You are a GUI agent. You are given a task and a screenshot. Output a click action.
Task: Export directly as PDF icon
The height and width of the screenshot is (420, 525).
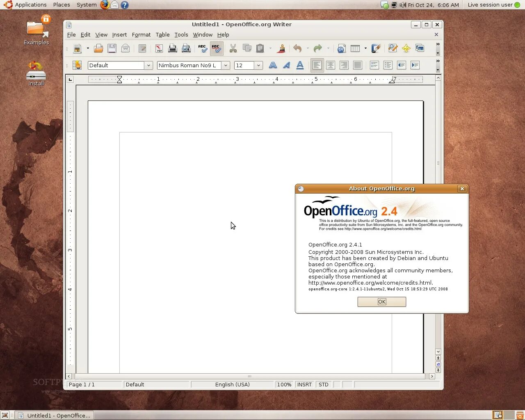pos(159,48)
